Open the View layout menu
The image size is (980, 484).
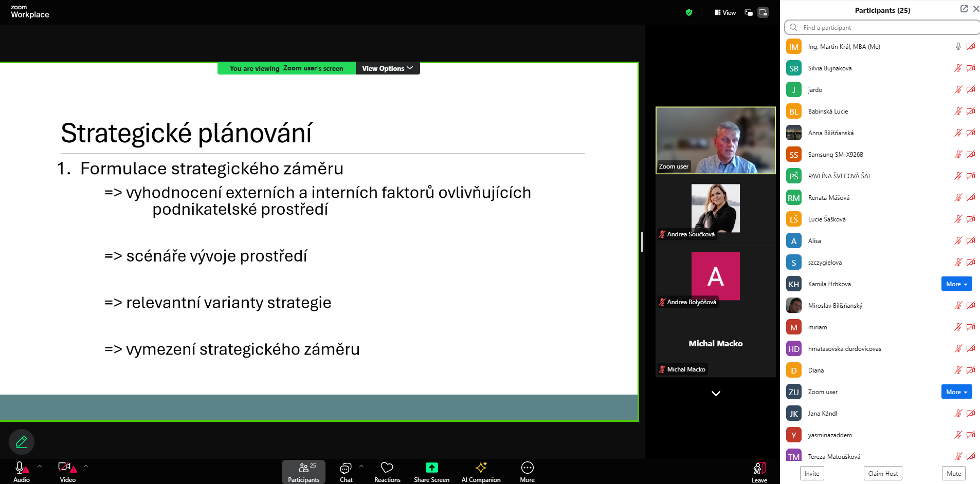coord(725,12)
